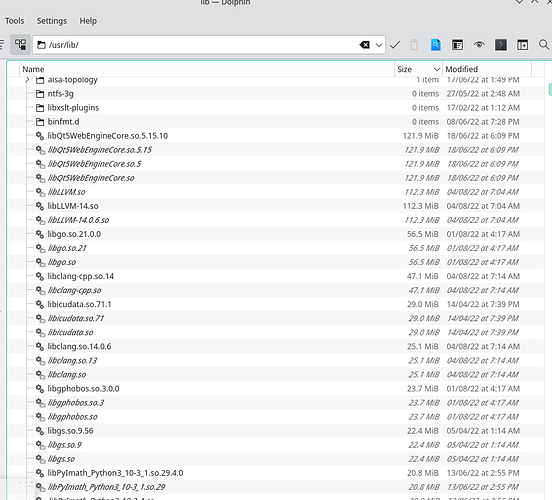Image resolution: width=552 pixels, height=500 pixels.
Task: Click the libgphobos.so symlink icon
Action: (40, 417)
